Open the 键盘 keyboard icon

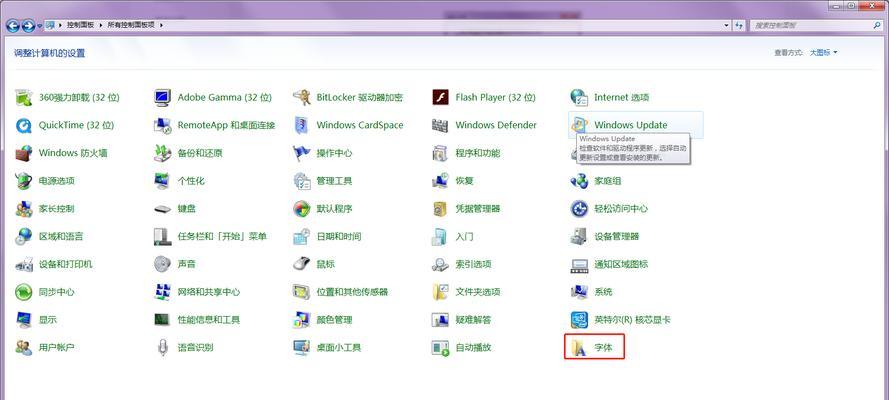point(163,208)
